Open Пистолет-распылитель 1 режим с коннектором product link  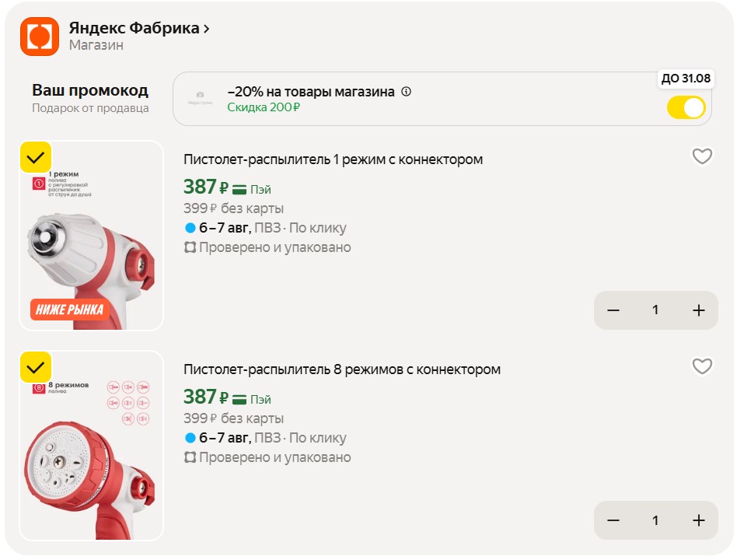334,159
